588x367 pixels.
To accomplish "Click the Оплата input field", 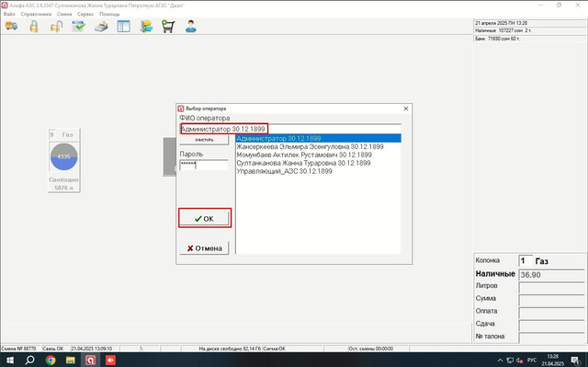I will [x=551, y=313].
